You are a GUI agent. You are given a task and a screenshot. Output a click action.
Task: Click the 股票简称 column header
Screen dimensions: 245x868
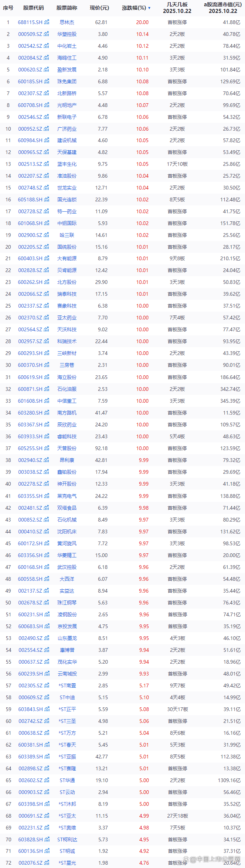coord(67,8)
